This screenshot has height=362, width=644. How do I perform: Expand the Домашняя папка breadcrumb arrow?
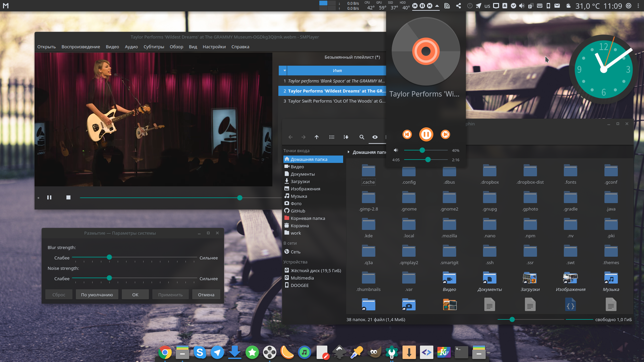pyautogui.click(x=349, y=152)
